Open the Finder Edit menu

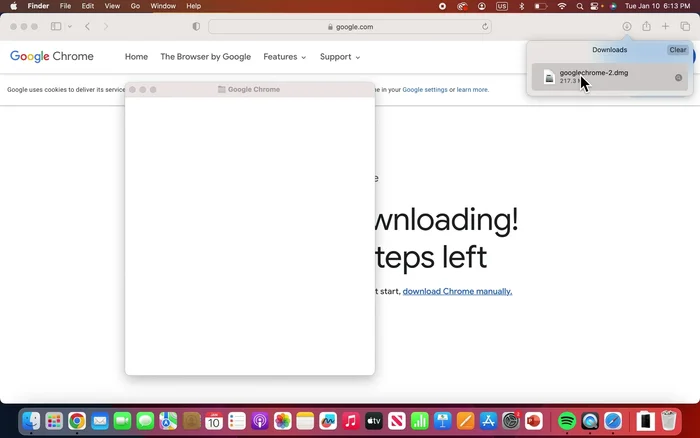(x=87, y=6)
